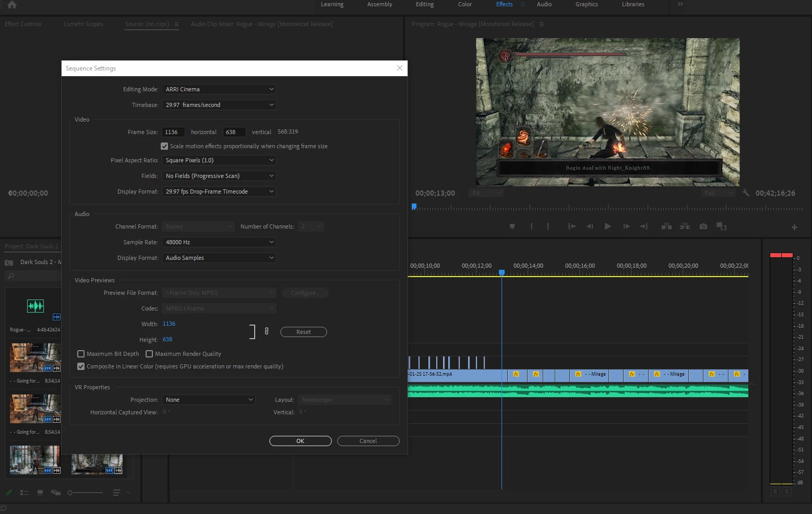Click Program monitor playhead on scrub bar
The height and width of the screenshot is (514, 812).
pos(414,207)
